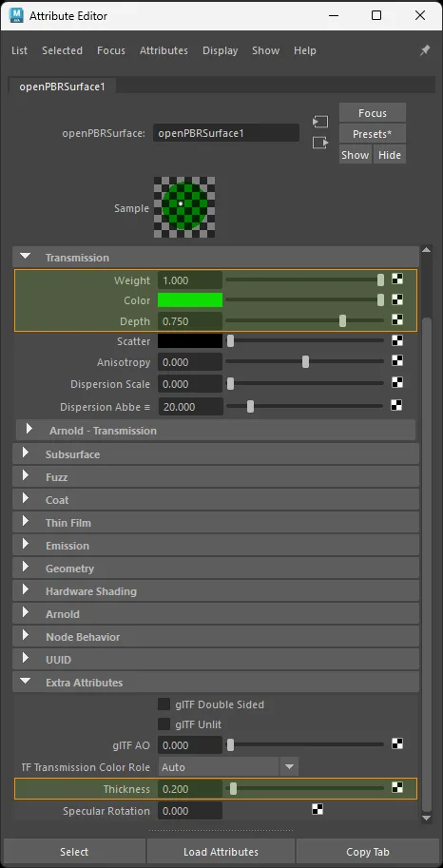Open the Attributes menu
The width and height of the screenshot is (443, 868).
tap(164, 50)
